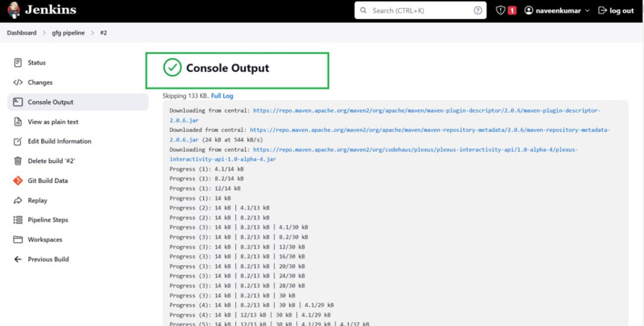The height and width of the screenshot is (326, 644).
Task: Click the log out button
Action: point(616,11)
